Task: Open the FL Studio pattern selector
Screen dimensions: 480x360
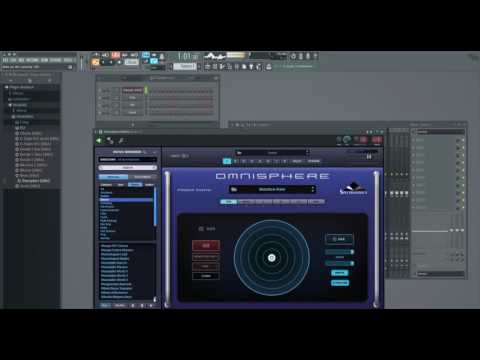Action: 184,66
